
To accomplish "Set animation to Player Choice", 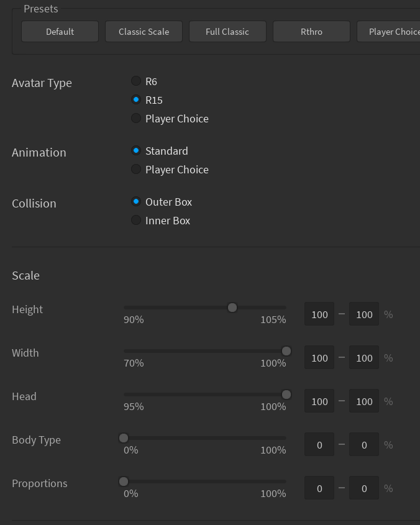I will [x=135, y=169].
